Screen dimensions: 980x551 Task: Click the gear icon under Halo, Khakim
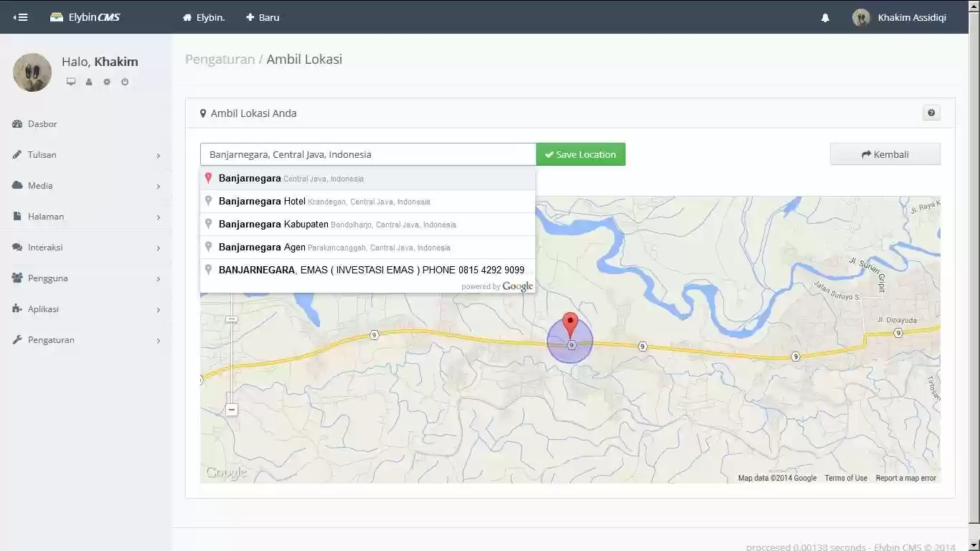[x=107, y=82]
